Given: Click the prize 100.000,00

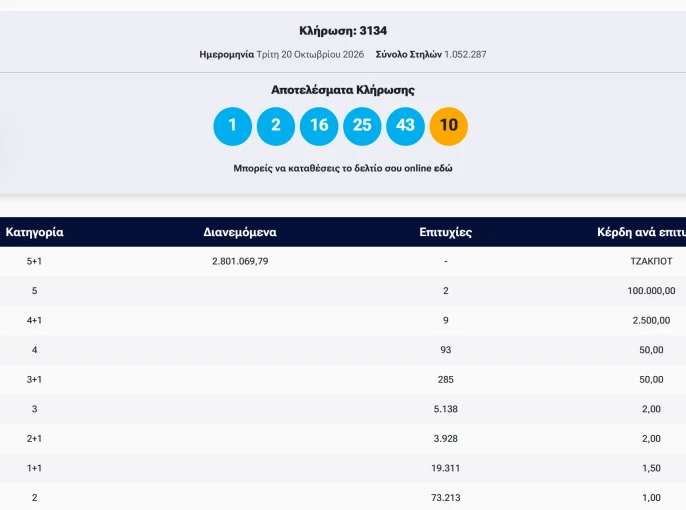Looking at the screenshot, I should tap(651, 291).
